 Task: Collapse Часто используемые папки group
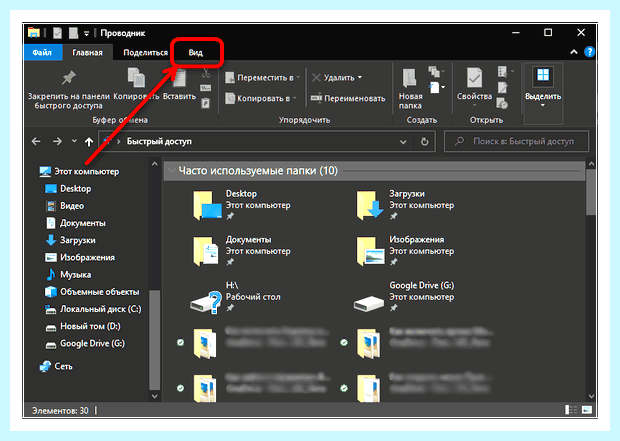(x=172, y=171)
